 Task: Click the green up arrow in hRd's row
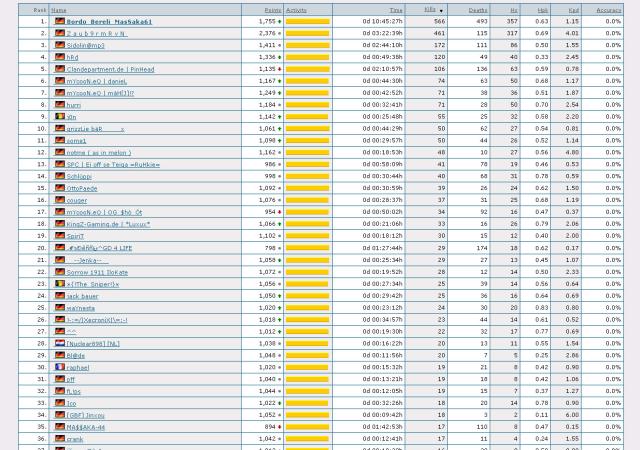point(280,57)
